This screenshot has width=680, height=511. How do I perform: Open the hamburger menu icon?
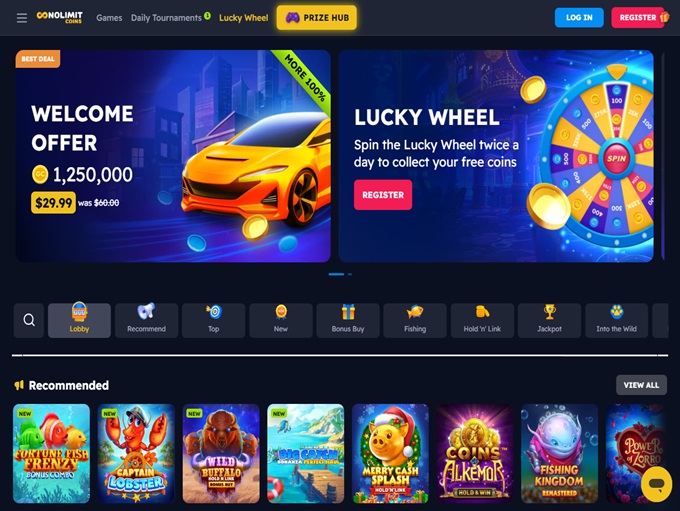click(x=22, y=18)
